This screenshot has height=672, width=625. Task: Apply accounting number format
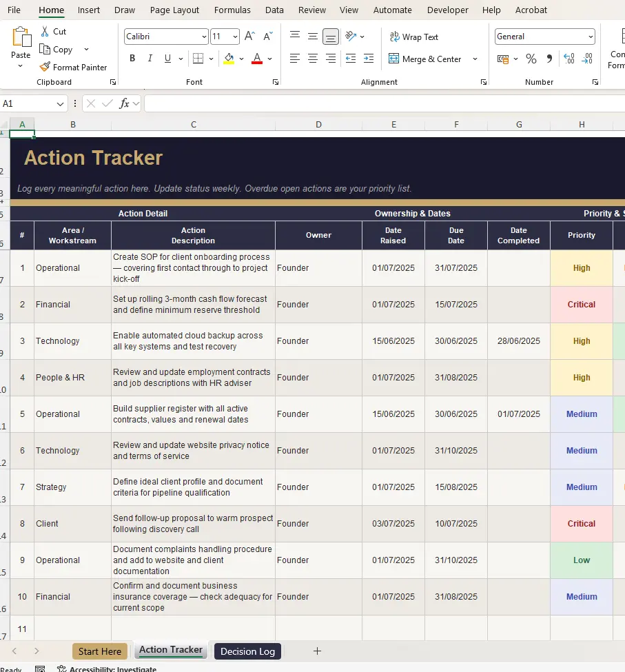pos(503,59)
